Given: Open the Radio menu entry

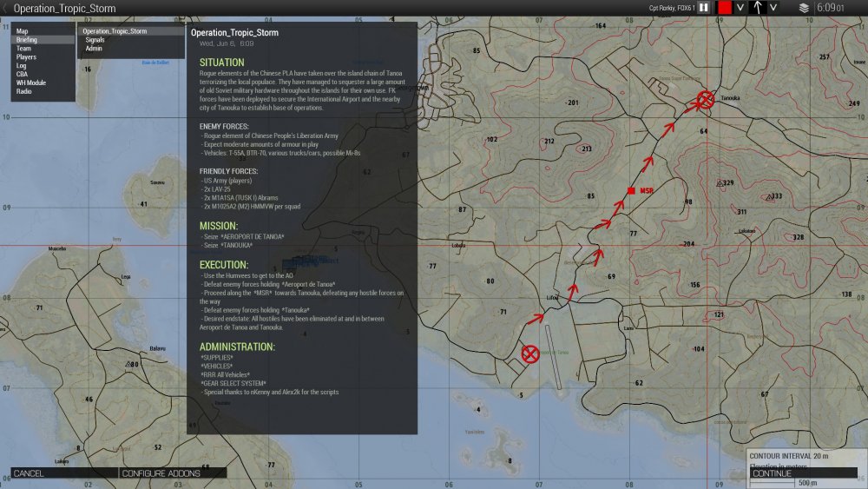Looking at the screenshot, I should [x=24, y=91].
